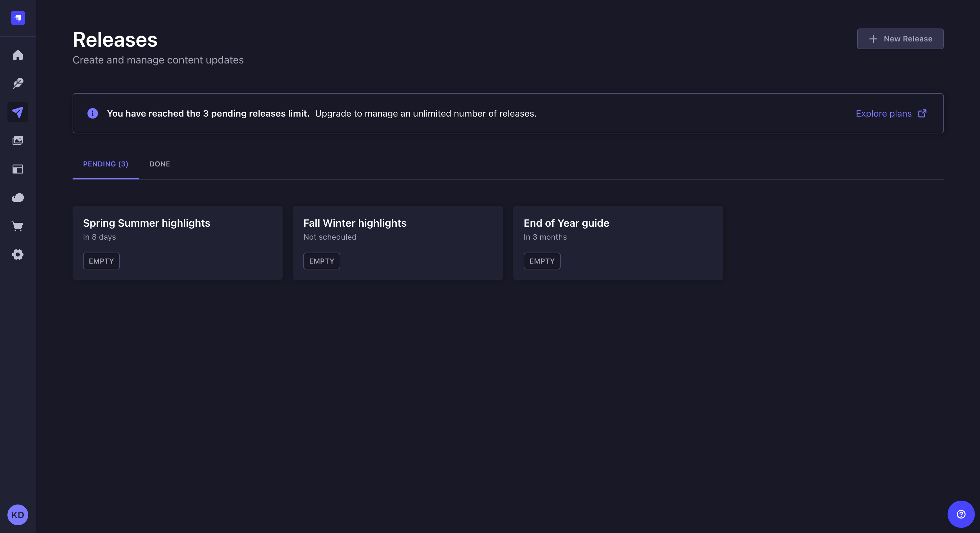Click the Strapi logo in sidebar

pyautogui.click(x=18, y=18)
